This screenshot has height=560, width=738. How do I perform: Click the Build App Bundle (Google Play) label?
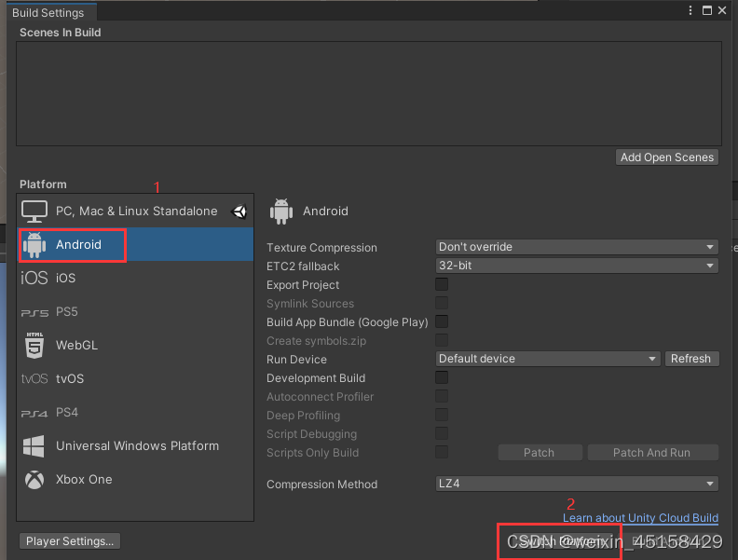pyautogui.click(x=347, y=322)
